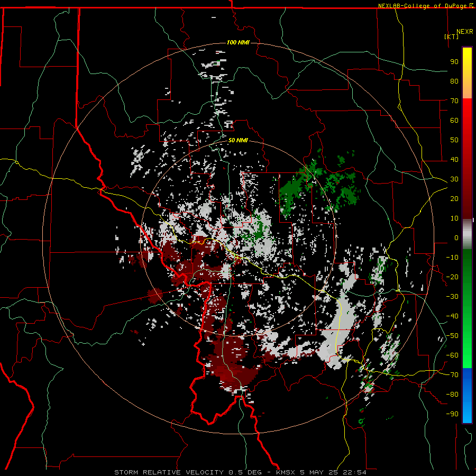The image size is (476, 476).
Task: Select the -80 value on velocity scale
Action: pos(452,395)
